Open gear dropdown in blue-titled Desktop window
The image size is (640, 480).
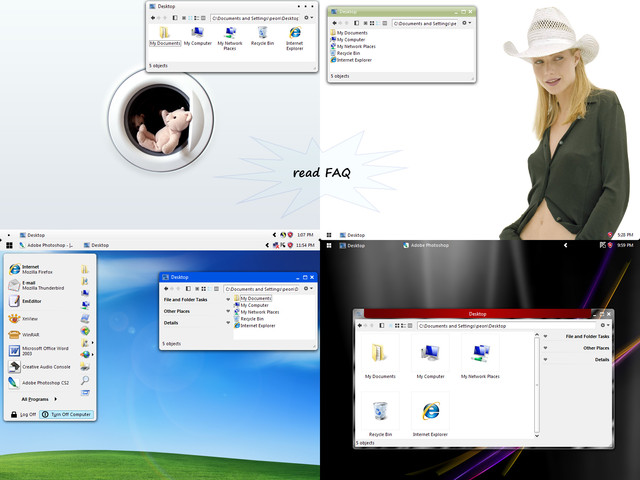[309, 289]
